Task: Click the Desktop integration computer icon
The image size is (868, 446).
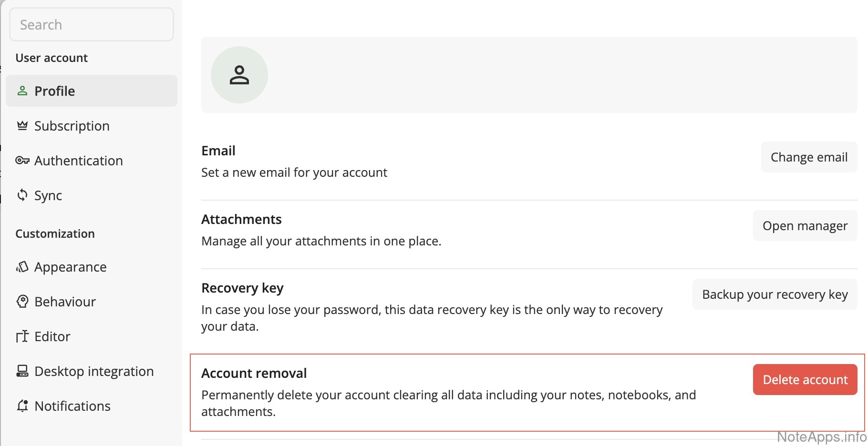Action: (x=22, y=371)
